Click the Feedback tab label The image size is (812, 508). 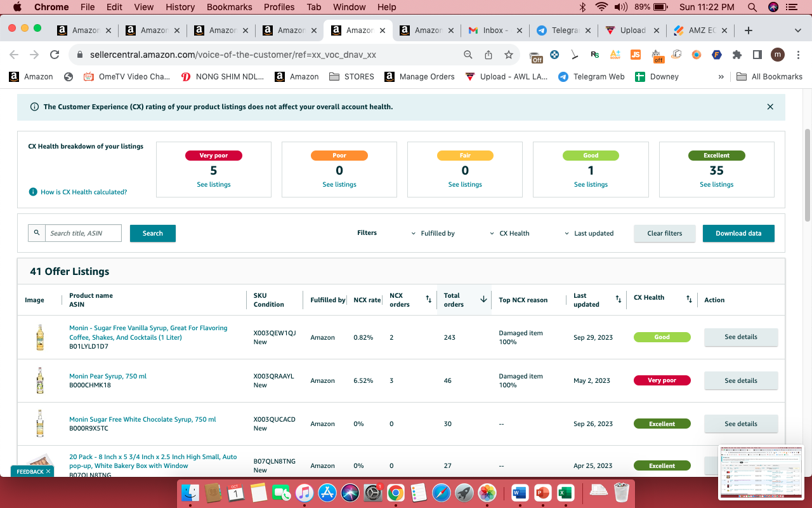[30, 472]
